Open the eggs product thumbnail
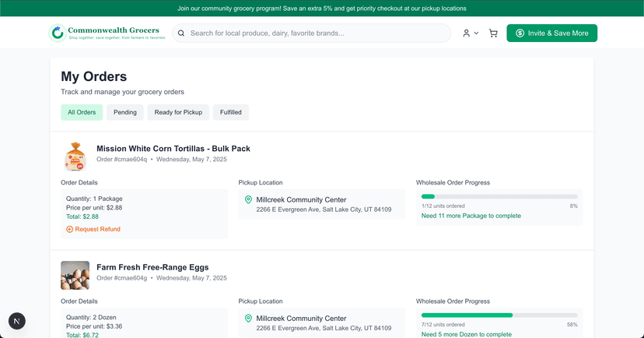Image resolution: width=644 pixels, height=338 pixels. click(x=75, y=276)
